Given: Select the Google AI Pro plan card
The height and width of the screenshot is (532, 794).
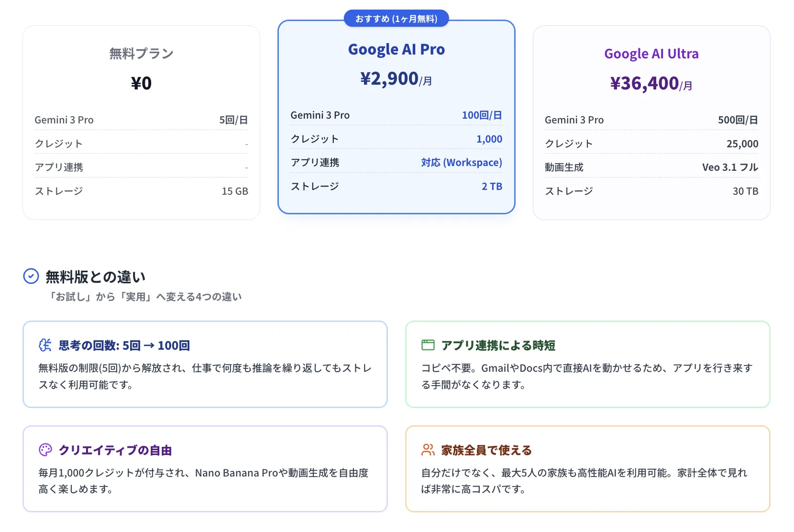Looking at the screenshot, I should [396, 117].
